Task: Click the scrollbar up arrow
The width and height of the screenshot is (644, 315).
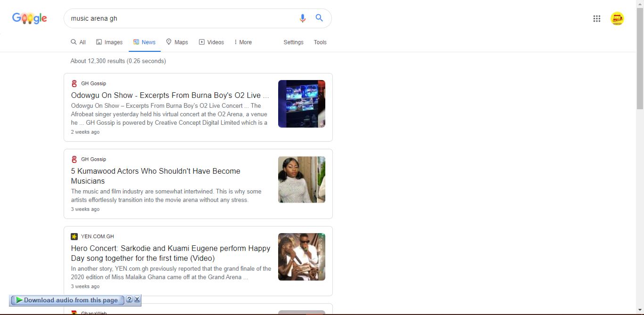Action: click(640, 4)
